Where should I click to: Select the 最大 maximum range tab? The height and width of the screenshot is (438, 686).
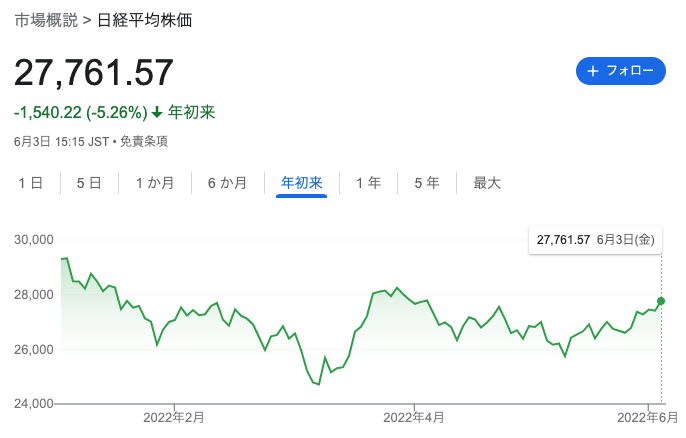pos(487,183)
